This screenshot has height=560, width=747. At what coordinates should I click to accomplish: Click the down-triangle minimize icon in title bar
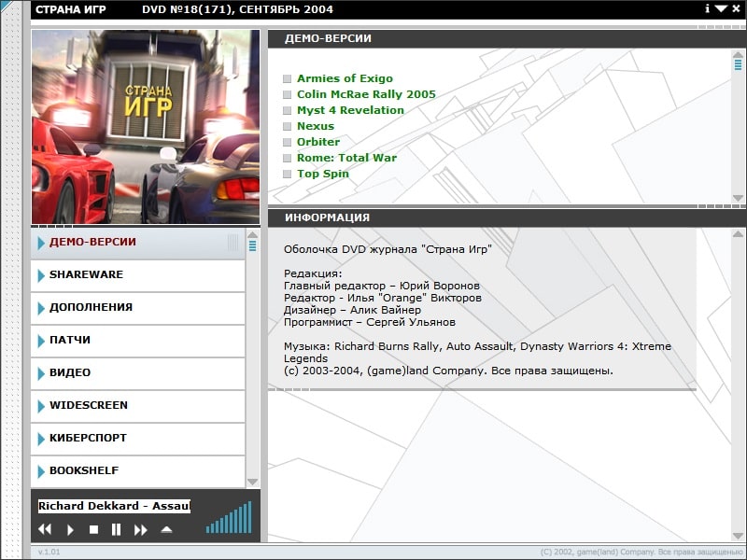[721, 9]
